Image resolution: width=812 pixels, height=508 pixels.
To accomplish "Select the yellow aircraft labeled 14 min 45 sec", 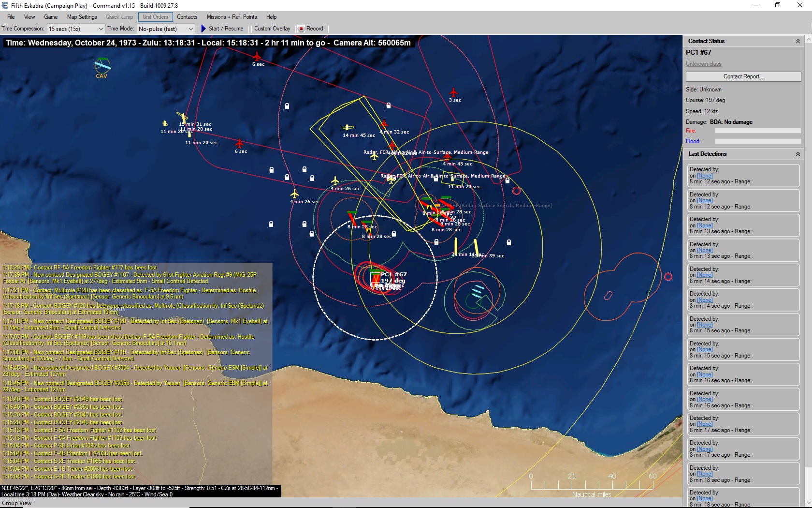I will (x=348, y=128).
